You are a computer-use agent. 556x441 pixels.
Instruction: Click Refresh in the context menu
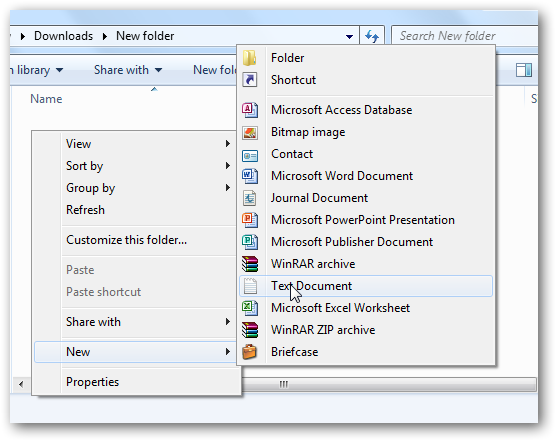click(x=135, y=210)
